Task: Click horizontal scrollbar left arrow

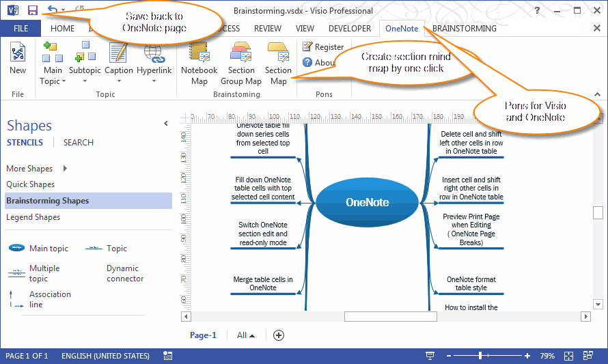Action: click(x=186, y=317)
